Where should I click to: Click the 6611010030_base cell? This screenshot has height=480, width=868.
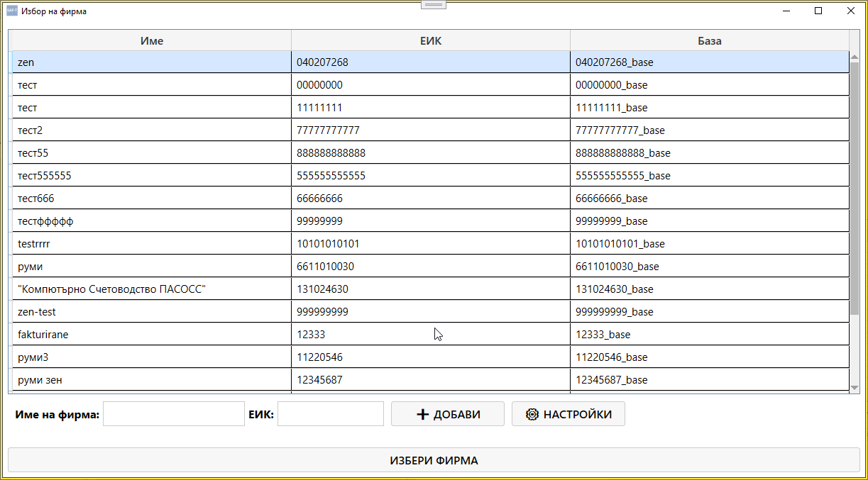click(x=710, y=267)
